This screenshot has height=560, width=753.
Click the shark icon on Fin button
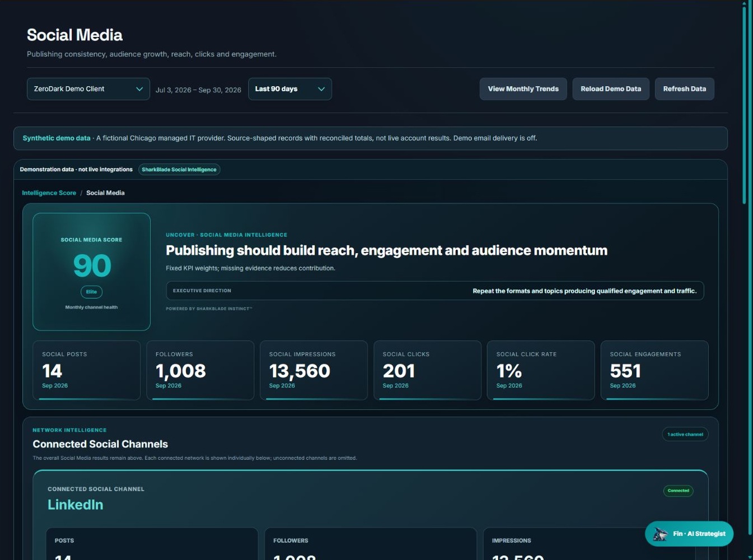(x=661, y=534)
